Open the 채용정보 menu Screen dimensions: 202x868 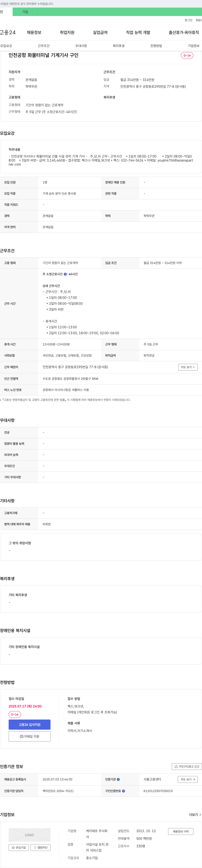34,32
